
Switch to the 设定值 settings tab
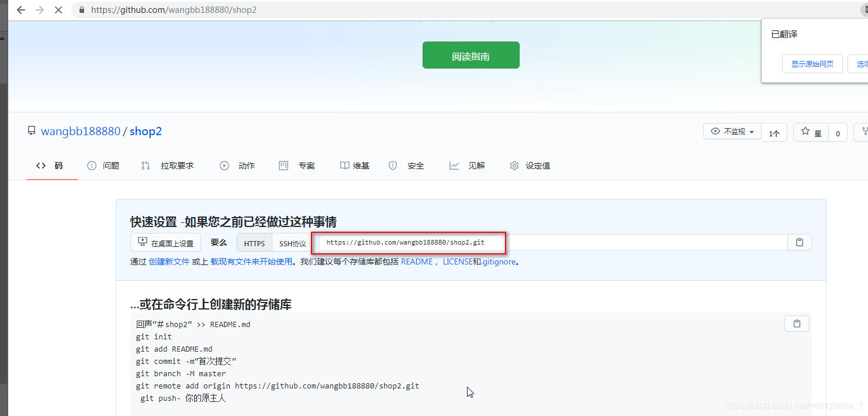tap(530, 166)
